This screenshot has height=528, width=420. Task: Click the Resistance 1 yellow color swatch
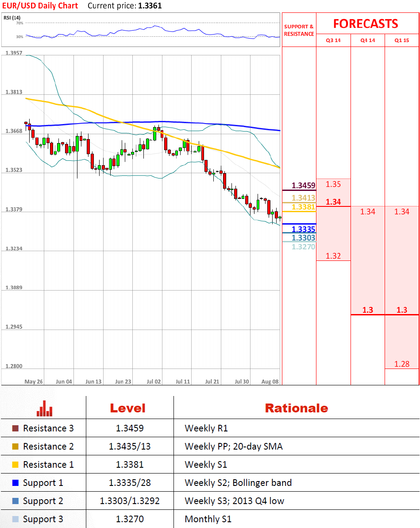coord(15,465)
